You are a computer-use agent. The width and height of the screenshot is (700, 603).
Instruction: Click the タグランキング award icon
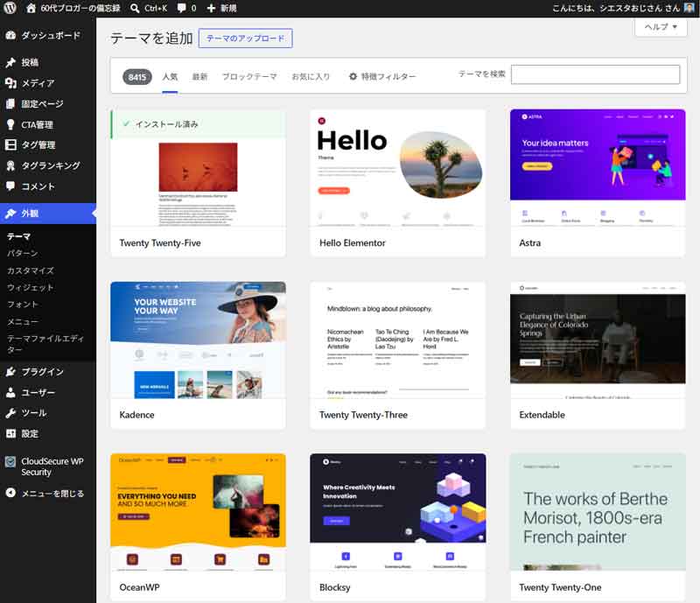(10, 165)
